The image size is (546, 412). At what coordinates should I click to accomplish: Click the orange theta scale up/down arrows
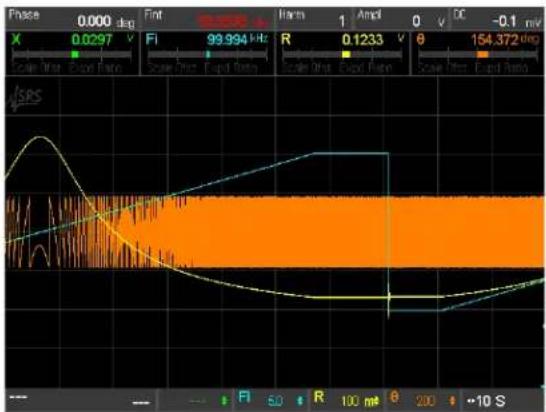coord(452,401)
